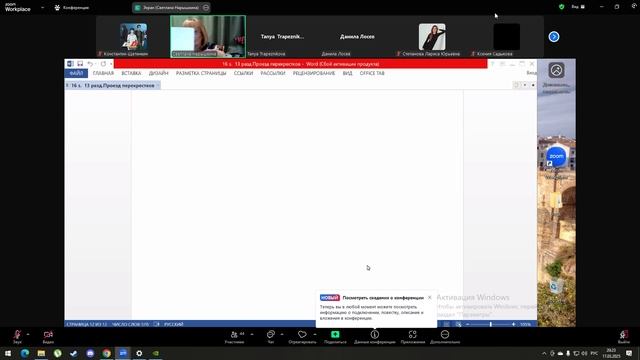The height and width of the screenshot is (360, 640).
Task: Expand the arrow next to Отреагировать
Action: 315,334
